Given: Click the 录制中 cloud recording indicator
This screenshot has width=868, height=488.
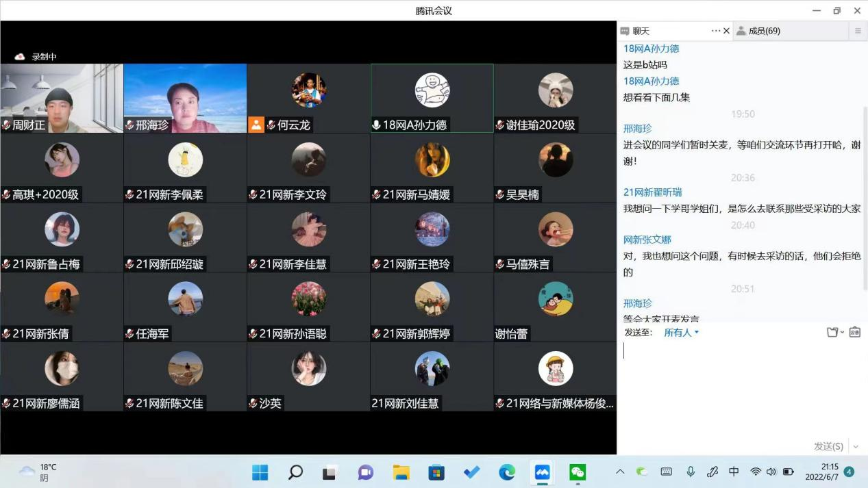Looking at the screenshot, I should point(36,57).
